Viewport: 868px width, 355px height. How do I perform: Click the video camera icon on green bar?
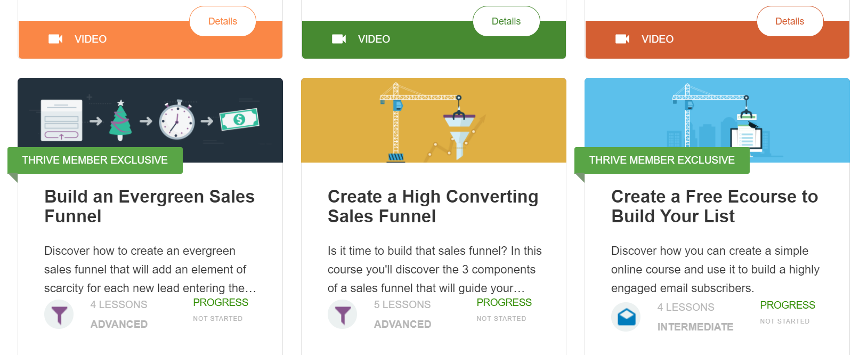click(339, 39)
